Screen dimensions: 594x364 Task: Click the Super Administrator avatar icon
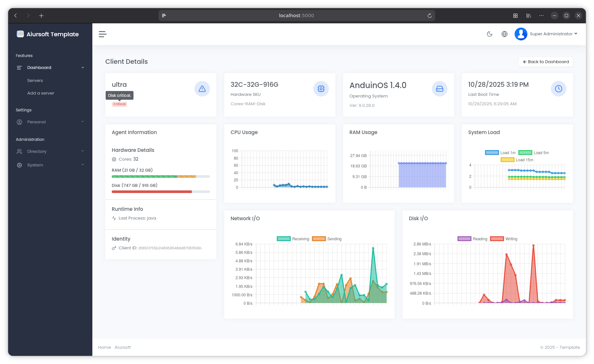[x=521, y=34]
